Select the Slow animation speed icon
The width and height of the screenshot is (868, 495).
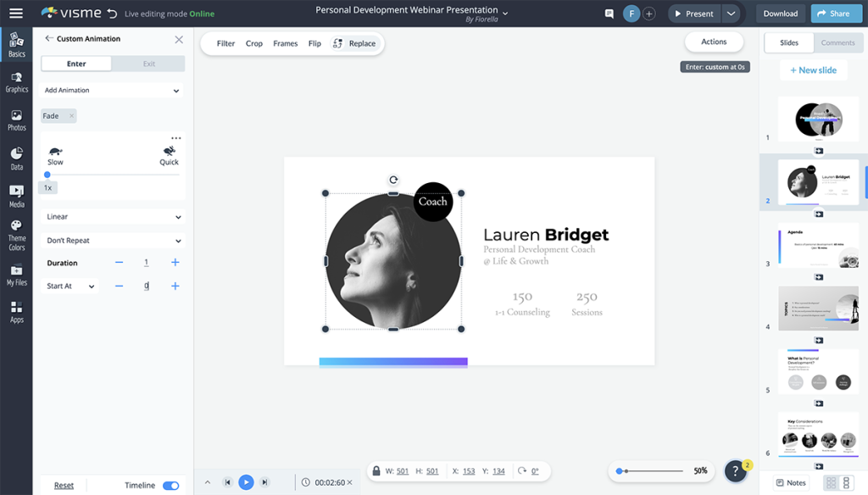[55, 153]
